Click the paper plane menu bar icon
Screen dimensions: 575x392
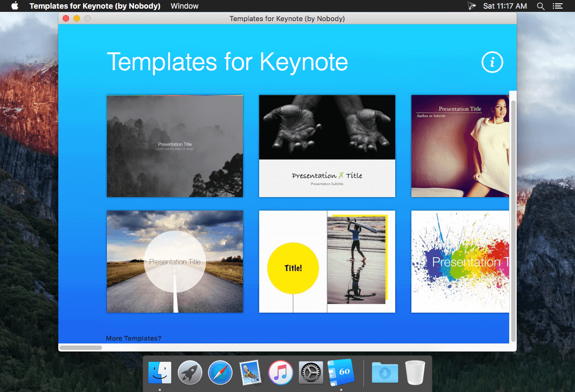(471, 6)
